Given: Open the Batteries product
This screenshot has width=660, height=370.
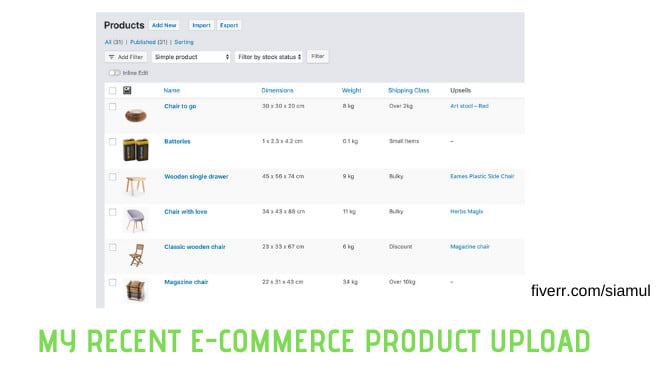Looking at the screenshot, I should click(177, 141).
